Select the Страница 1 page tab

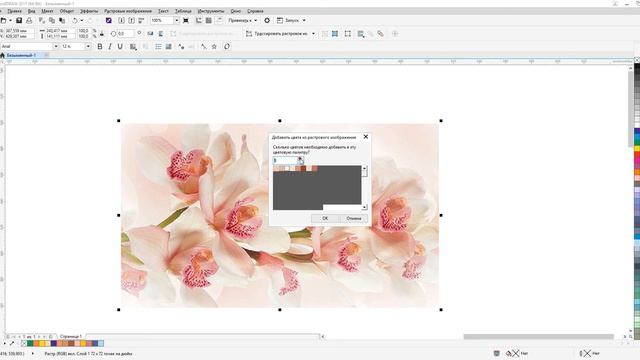click(x=71, y=336)
